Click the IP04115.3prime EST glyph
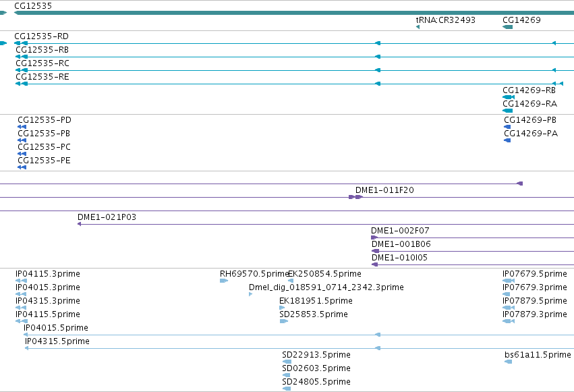The image size is (574, 392). click(21, 281)
